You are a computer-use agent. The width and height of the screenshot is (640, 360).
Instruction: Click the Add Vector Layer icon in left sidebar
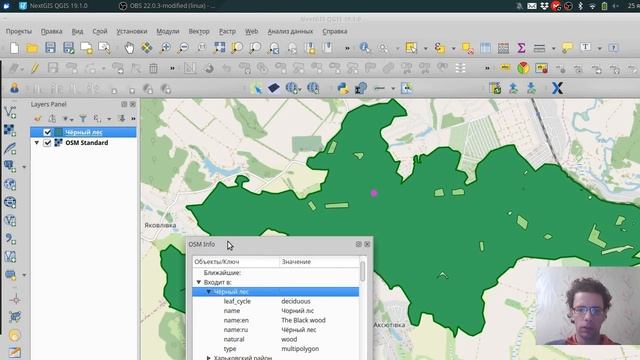coord(10,112)
